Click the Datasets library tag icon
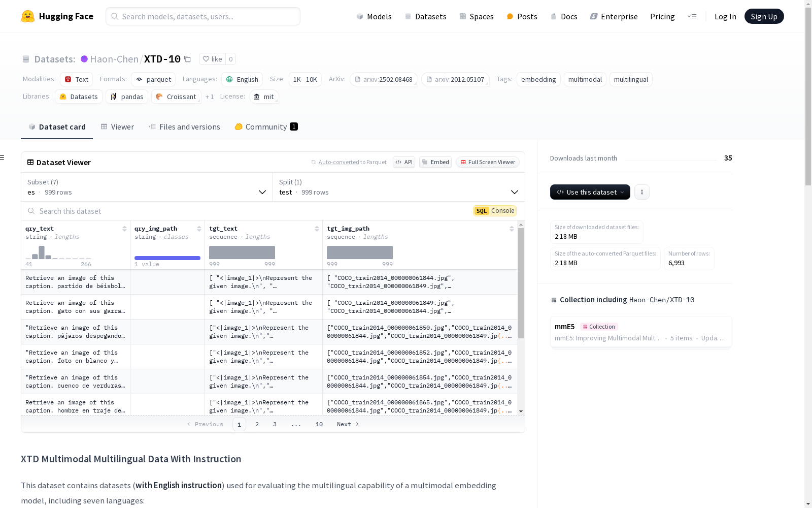The width and height of the screenshot is (812, 508). click(x=63, y=97)
